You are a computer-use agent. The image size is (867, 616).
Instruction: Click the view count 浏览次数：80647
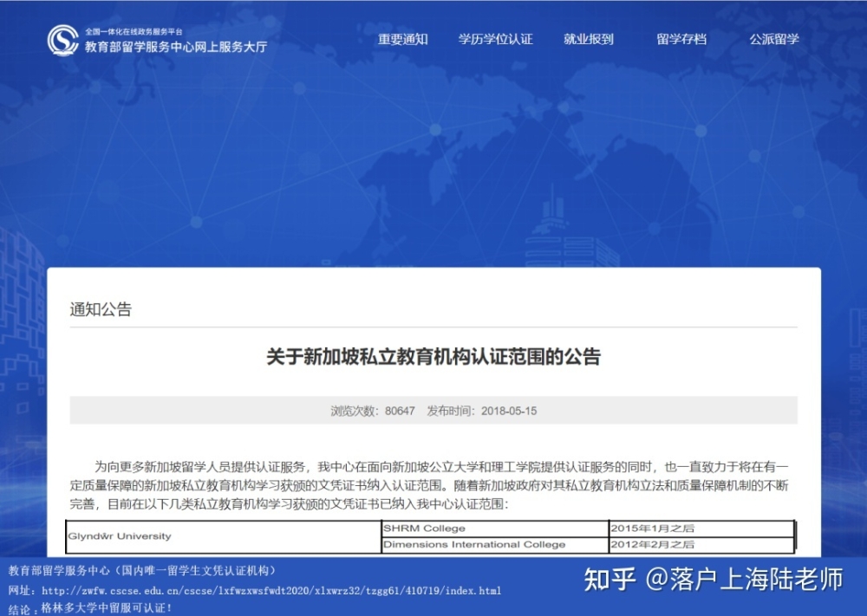tap(373, 411)
